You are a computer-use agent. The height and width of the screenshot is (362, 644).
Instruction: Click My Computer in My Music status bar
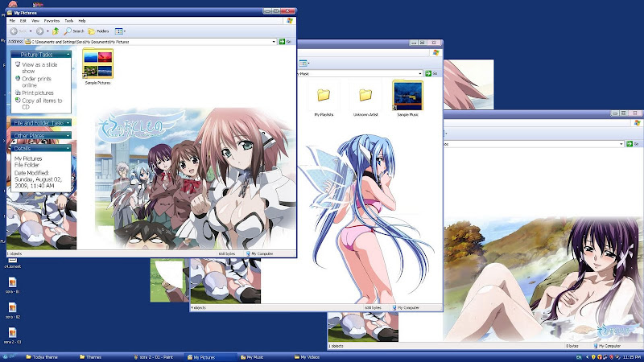[406, 307]
